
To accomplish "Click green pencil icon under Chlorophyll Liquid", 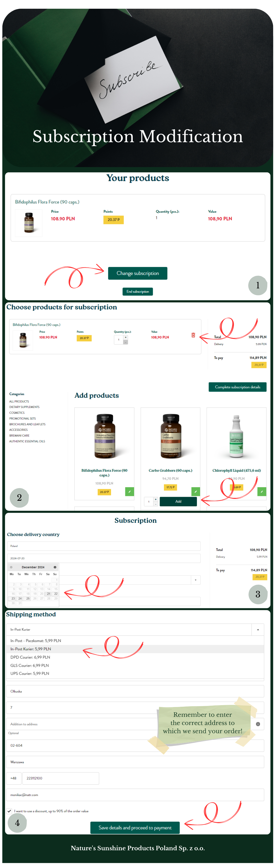I will [261, 492].
